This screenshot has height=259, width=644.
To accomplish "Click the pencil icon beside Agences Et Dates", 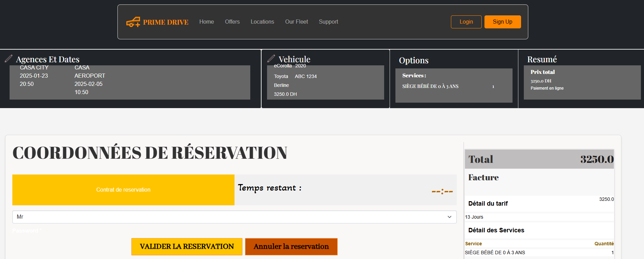I will click(x=9, y=59).
